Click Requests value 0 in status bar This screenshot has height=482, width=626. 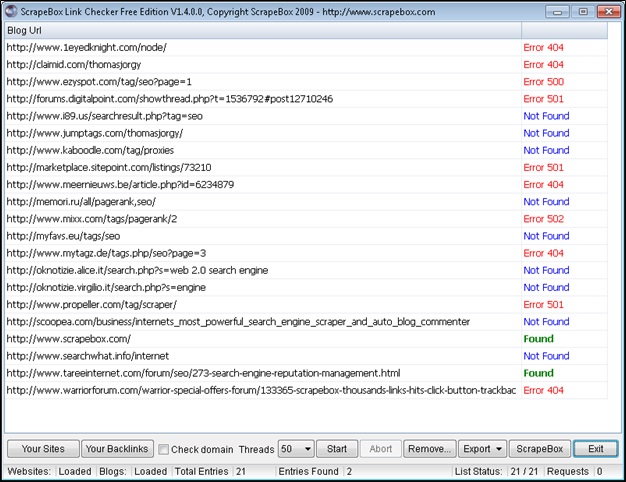[x=599, y=472]
